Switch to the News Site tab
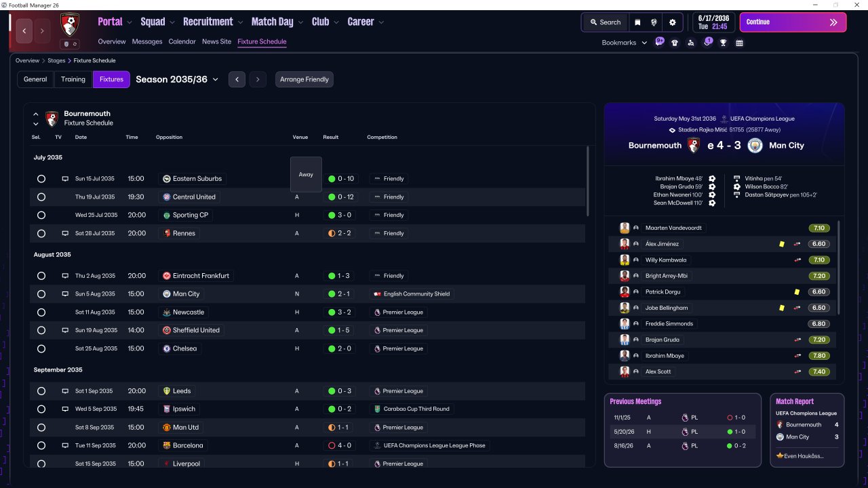 [216, 41]
